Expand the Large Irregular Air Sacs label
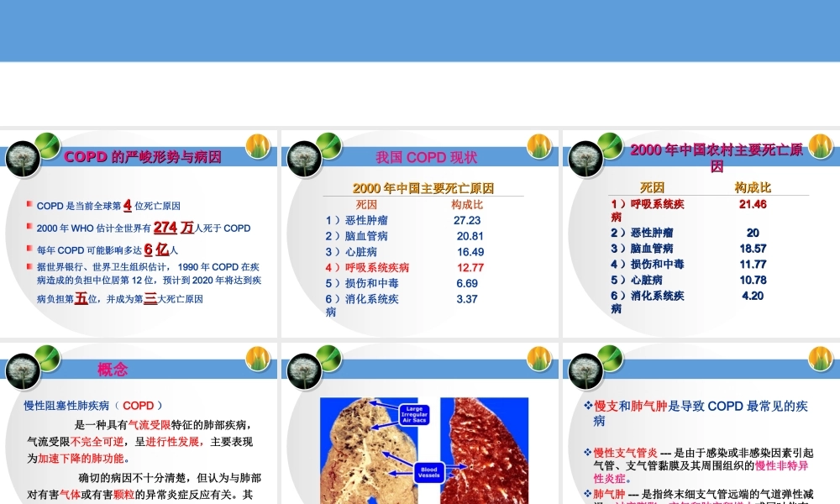The height and width of the screenshot is (504, 840). (x=414, y=416)
